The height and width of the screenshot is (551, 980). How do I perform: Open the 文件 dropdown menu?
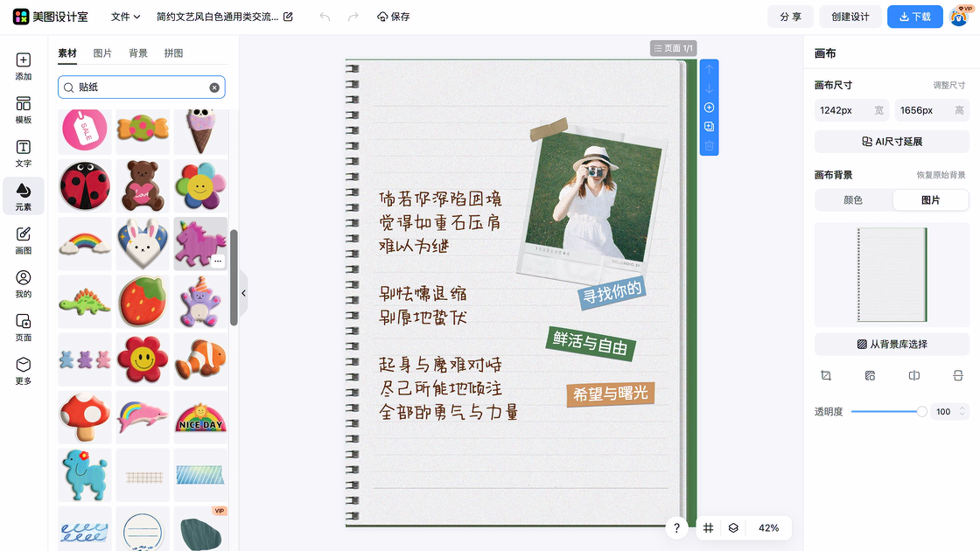pyautogui.click(x=126, y=17)
